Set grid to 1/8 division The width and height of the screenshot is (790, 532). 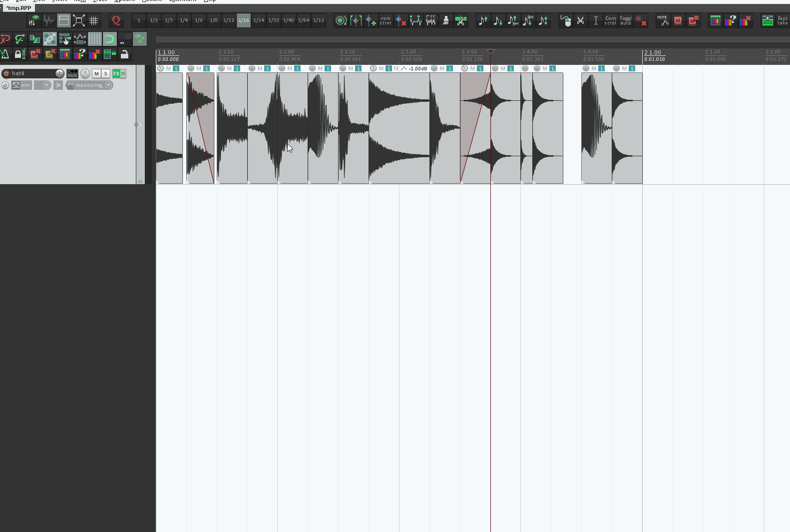(214, 20)
